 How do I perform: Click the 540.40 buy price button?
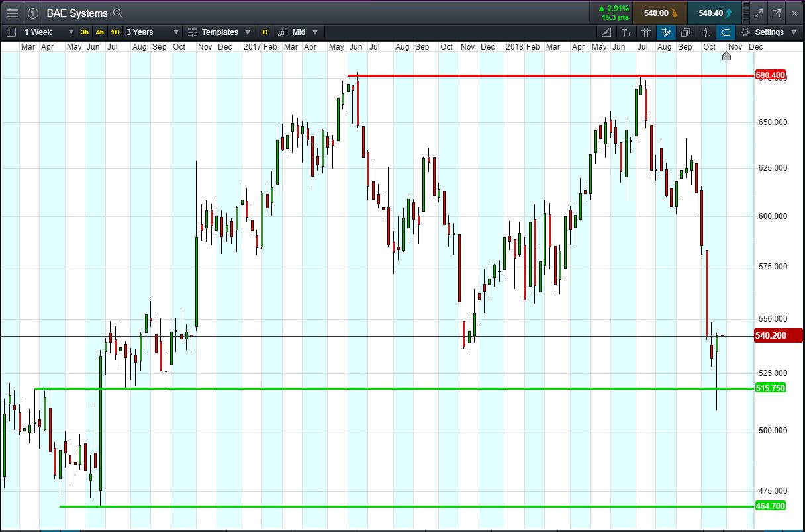click(714, 13)
